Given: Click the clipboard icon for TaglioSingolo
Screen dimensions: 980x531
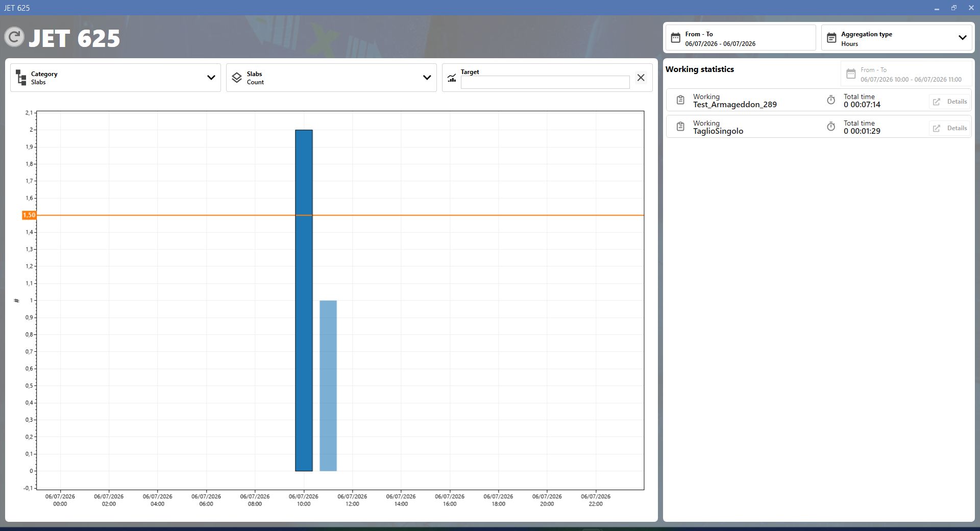Looking at the screenshot, I should [x=680, y=127].
